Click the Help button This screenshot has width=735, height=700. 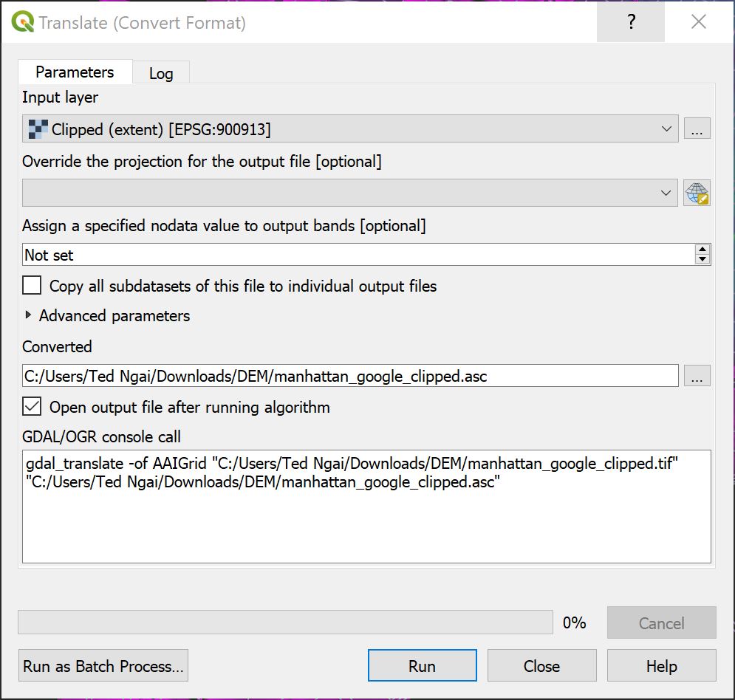point(661,665)
